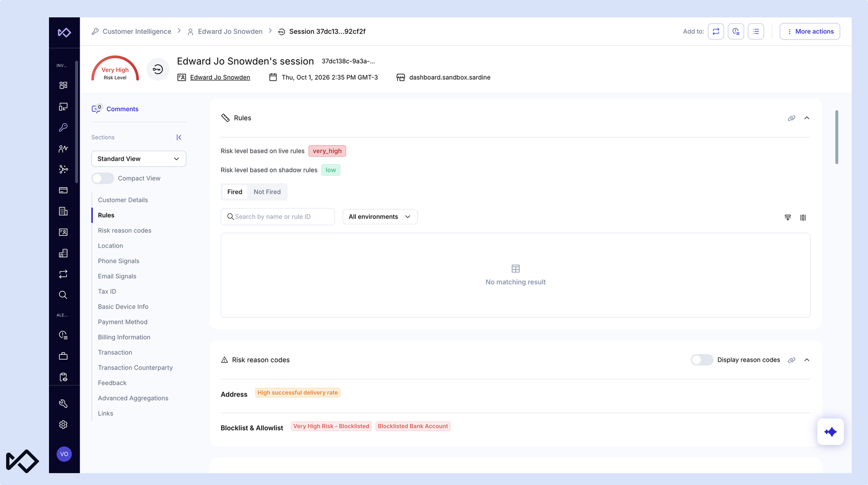
Task: Open the briefcase cases icon in sidebar
Action: [x=63, y=356]
